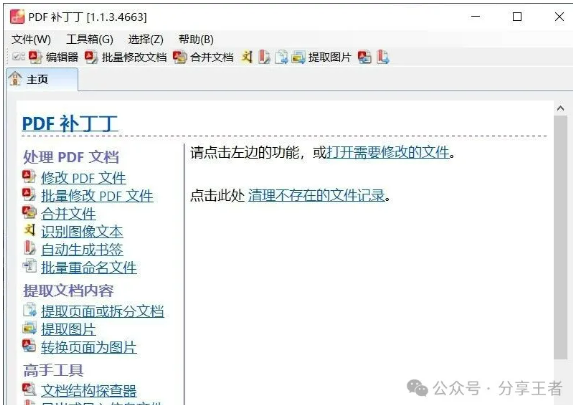Open the 文档结构探查器 link
Screen dimensions: 573x405
pyautogui.click(x=89, y=390)
